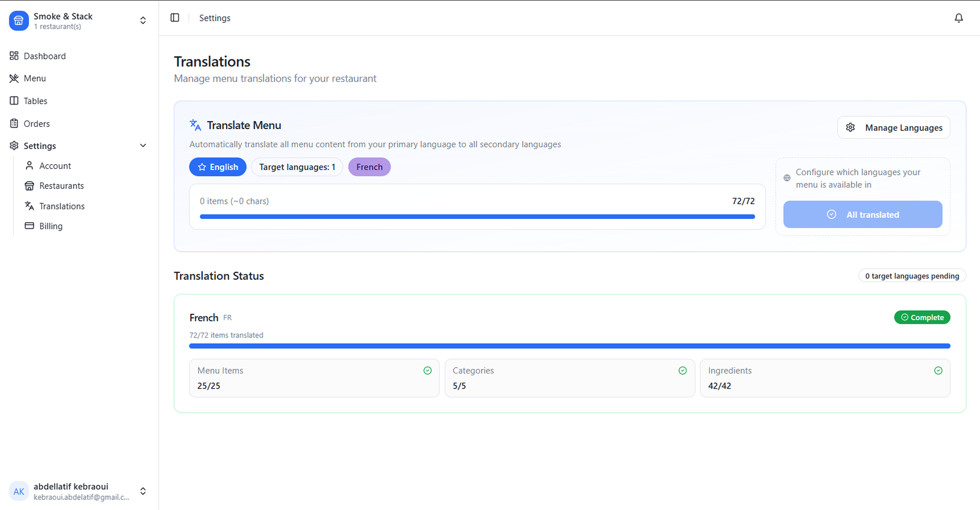980x510 pixels.
Task: Click the AK user avatar
Action: [19, 491]
